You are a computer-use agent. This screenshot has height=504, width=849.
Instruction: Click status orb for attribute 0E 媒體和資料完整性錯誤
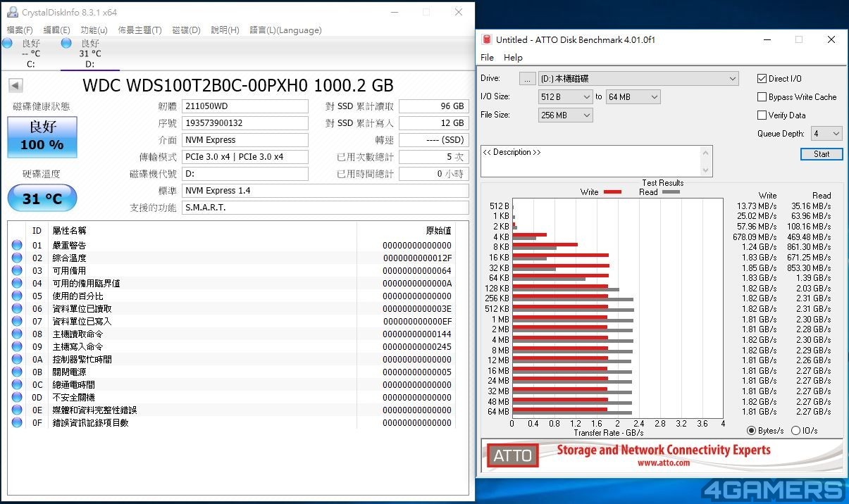tap(17, 410)
